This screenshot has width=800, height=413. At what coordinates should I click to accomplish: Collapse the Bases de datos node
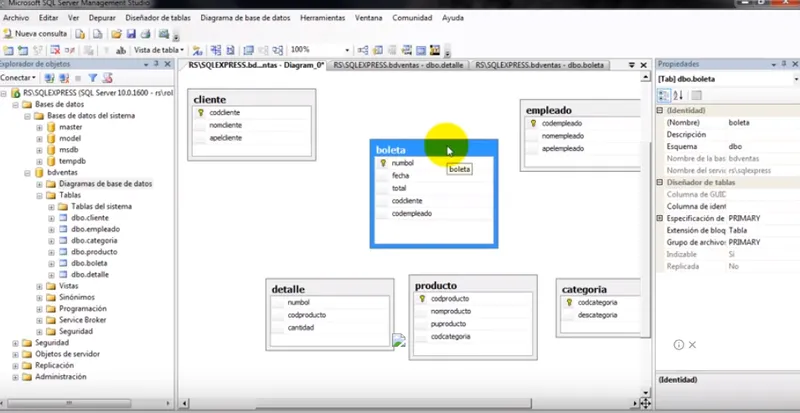(x=16, y=105)
